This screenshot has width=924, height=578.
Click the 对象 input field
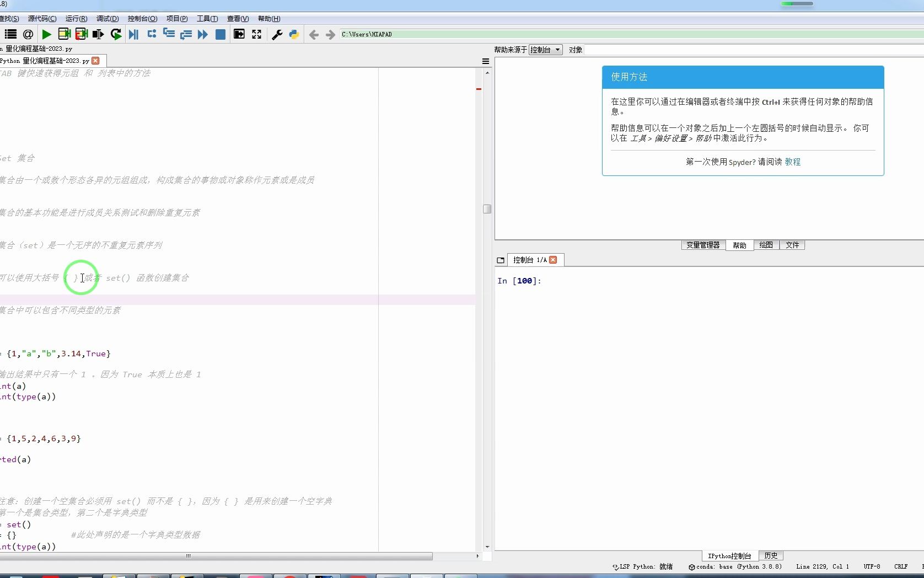(x=754, y=50)
